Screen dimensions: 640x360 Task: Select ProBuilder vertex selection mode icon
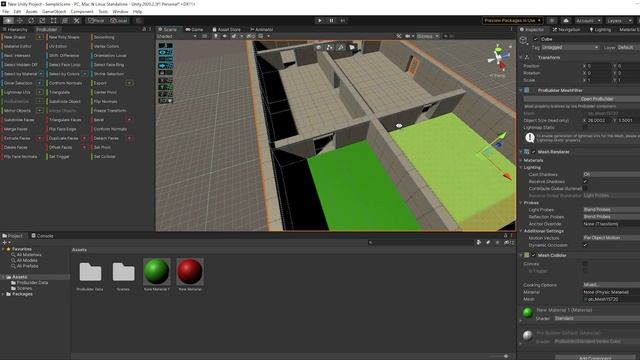(330, 47)
